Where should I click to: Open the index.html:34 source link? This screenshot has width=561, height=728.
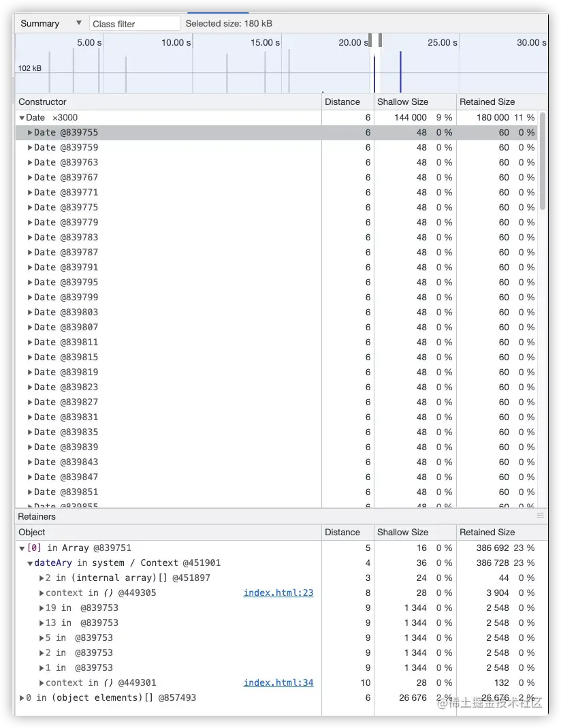tap(278, 683)
